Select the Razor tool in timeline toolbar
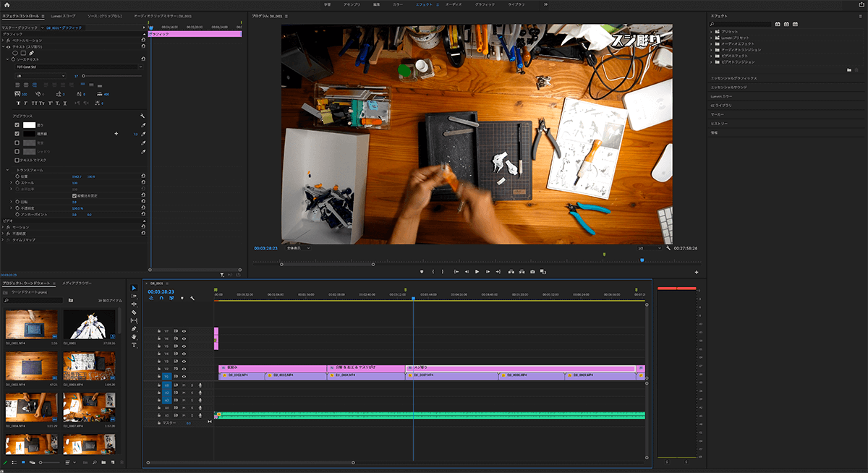The image size is (868, 473). (x=134, y=312)
